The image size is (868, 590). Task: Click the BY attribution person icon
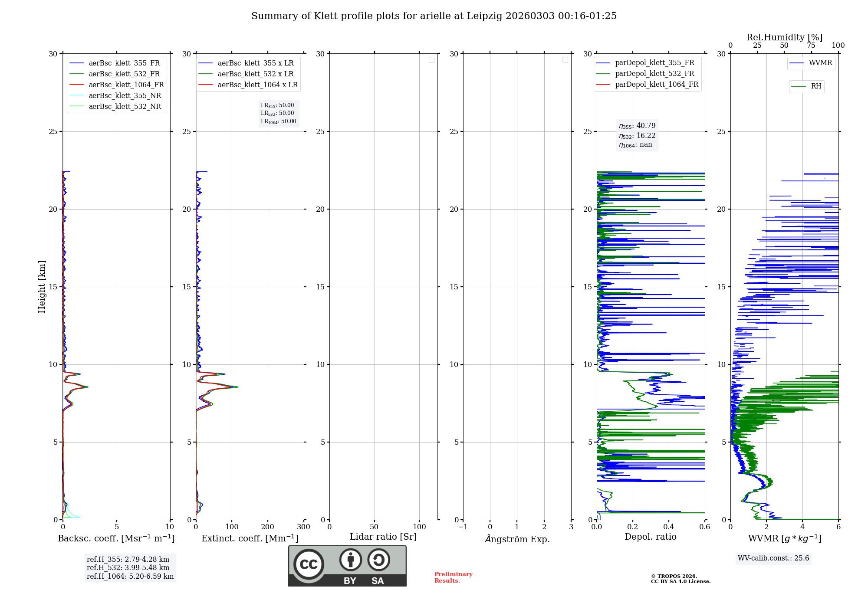(x=350, y=560)
